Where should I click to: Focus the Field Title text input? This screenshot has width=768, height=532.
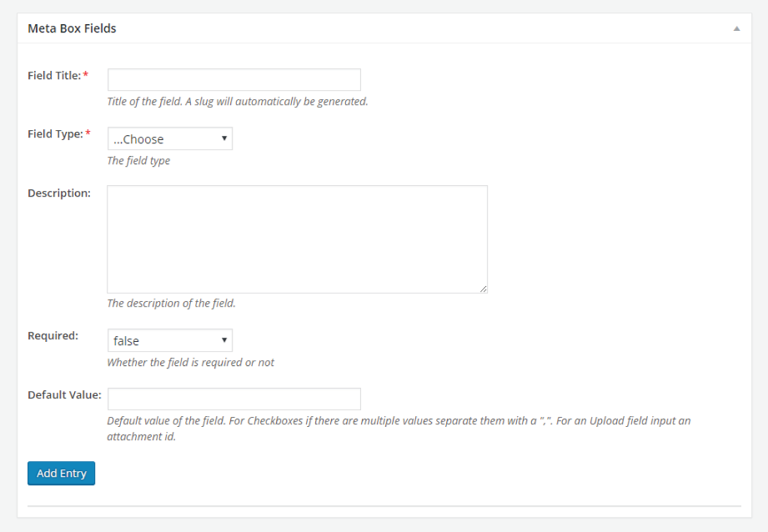click(x=234, y=79)
